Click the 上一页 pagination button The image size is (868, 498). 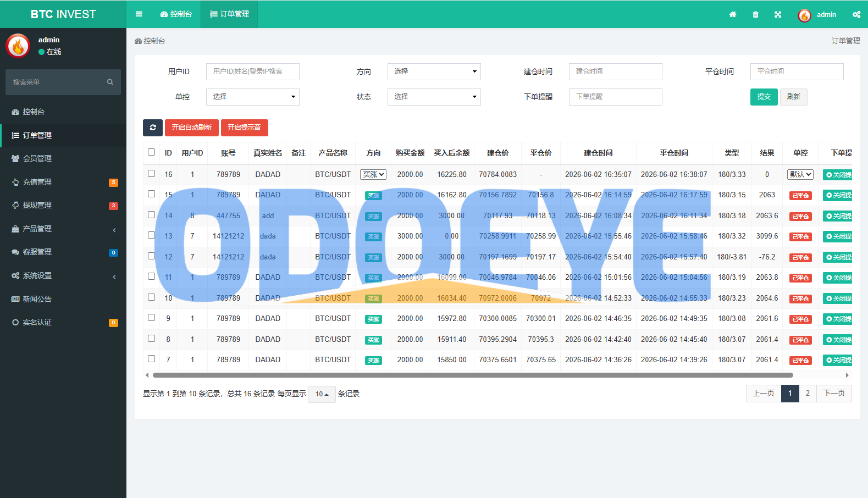coord(764,394)
